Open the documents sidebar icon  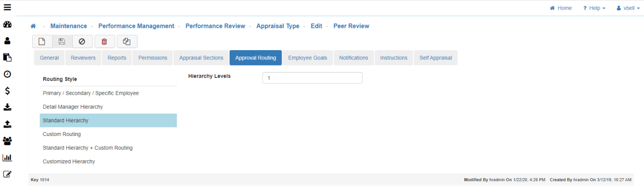tap(7, 57)
